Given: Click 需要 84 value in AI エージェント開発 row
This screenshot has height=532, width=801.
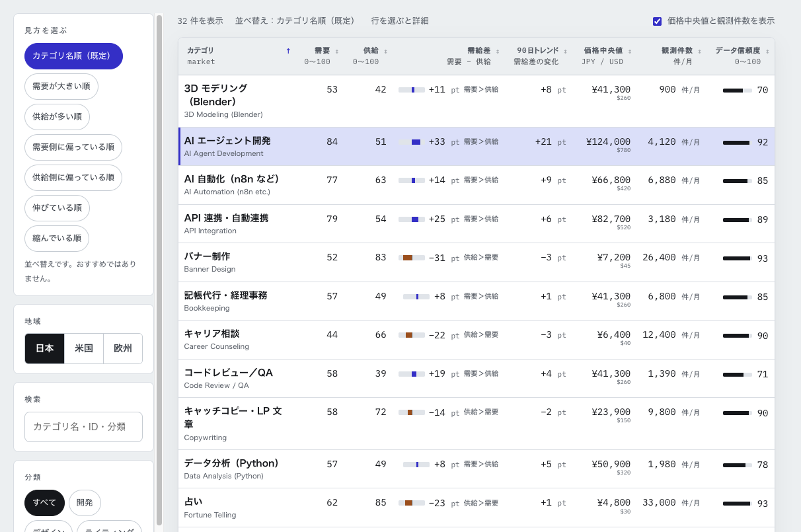Looking at the screenshot, I should click(332, 141).
